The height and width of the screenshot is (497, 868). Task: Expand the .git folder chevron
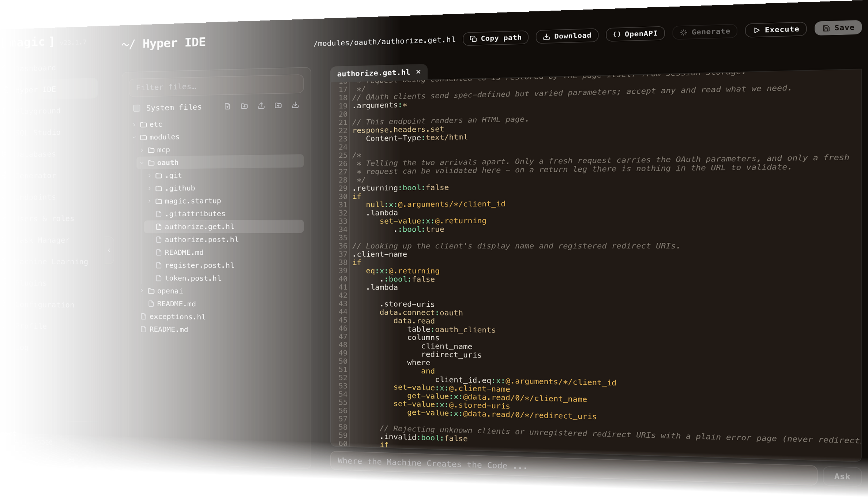tap(150, 176)
